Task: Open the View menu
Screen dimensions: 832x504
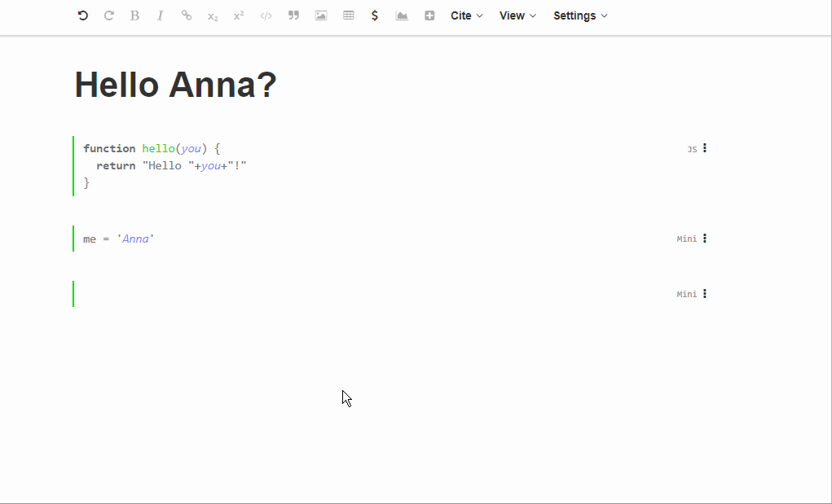Action: (514, 15)
